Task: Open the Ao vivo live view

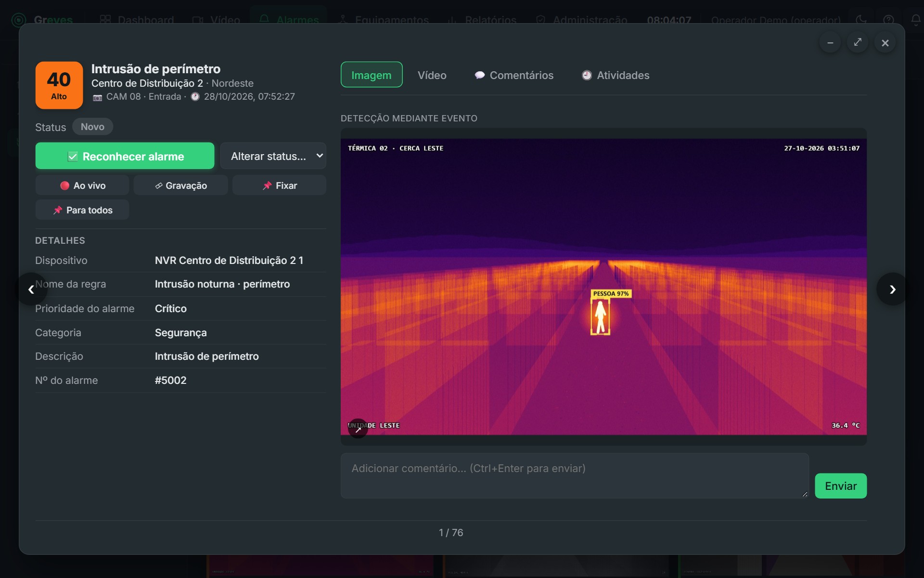Action: 82,185
